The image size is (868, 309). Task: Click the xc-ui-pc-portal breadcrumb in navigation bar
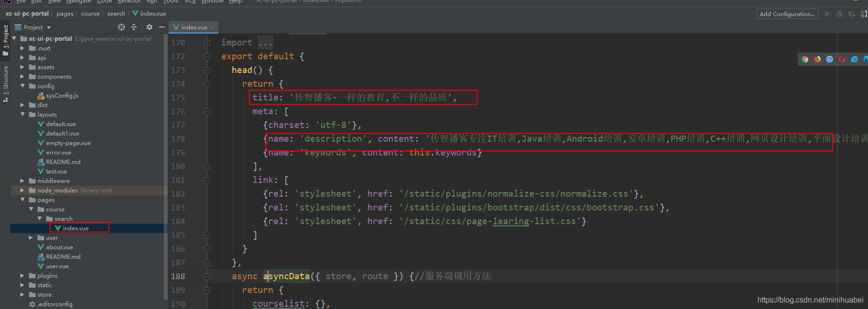pos(27,14)
